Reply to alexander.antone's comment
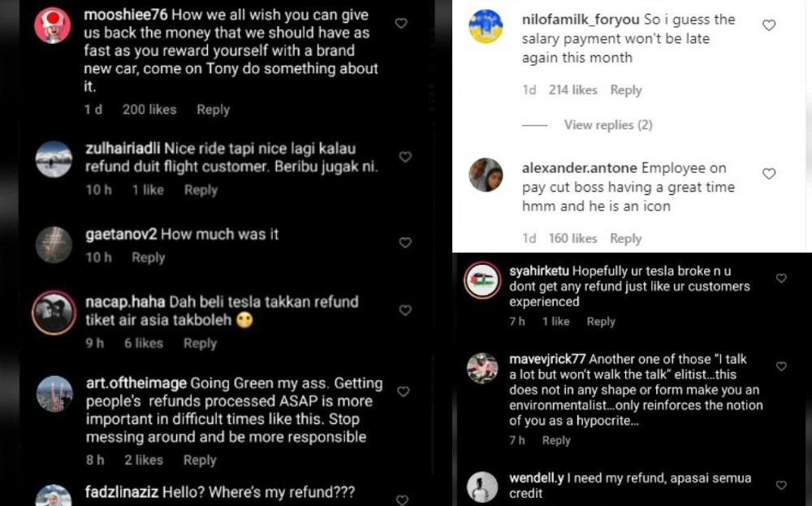This screenshot has height=506, width=812. (x=625, y=239)
